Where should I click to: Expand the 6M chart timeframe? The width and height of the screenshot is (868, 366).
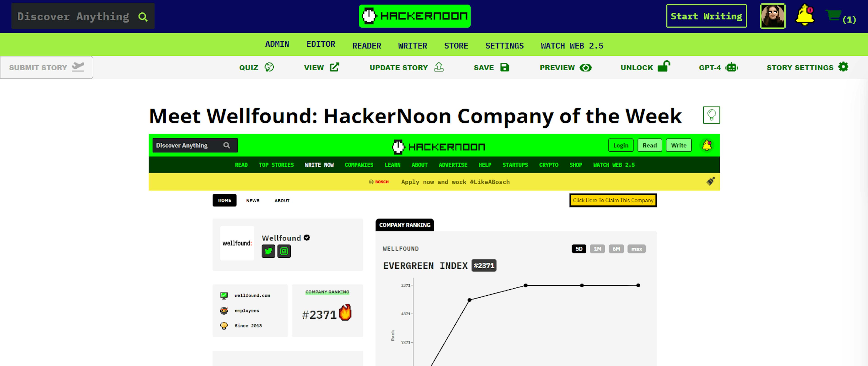[616, 249]
